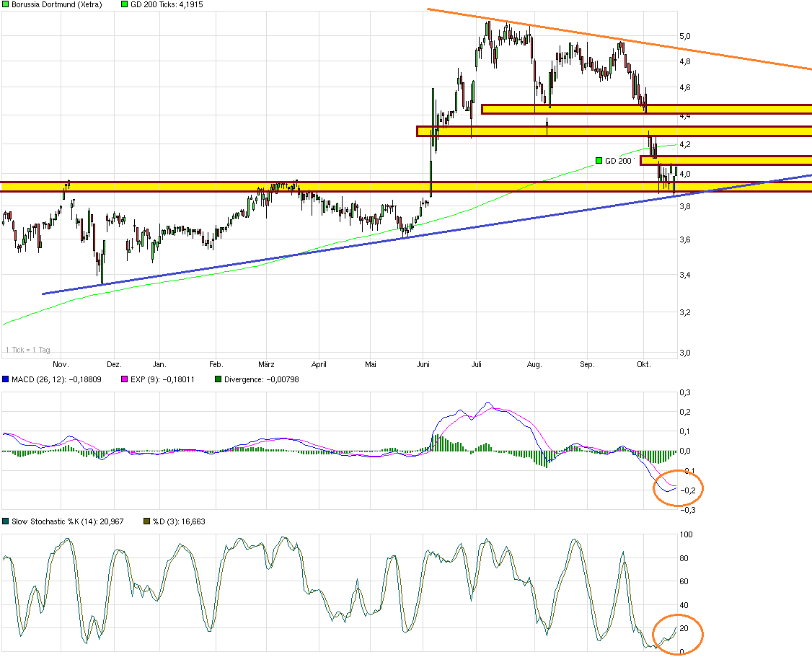Click the EXP (9): -0,18011 value text
Screen dimensions: 812x670
(162, 379)
